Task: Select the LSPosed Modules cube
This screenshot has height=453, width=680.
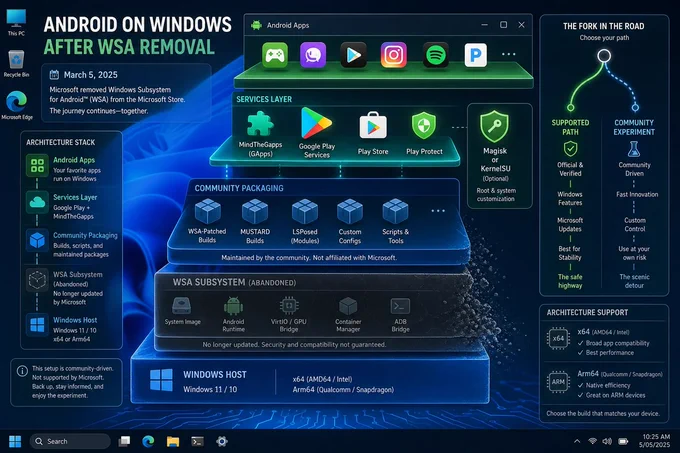Action: [305, 212]
